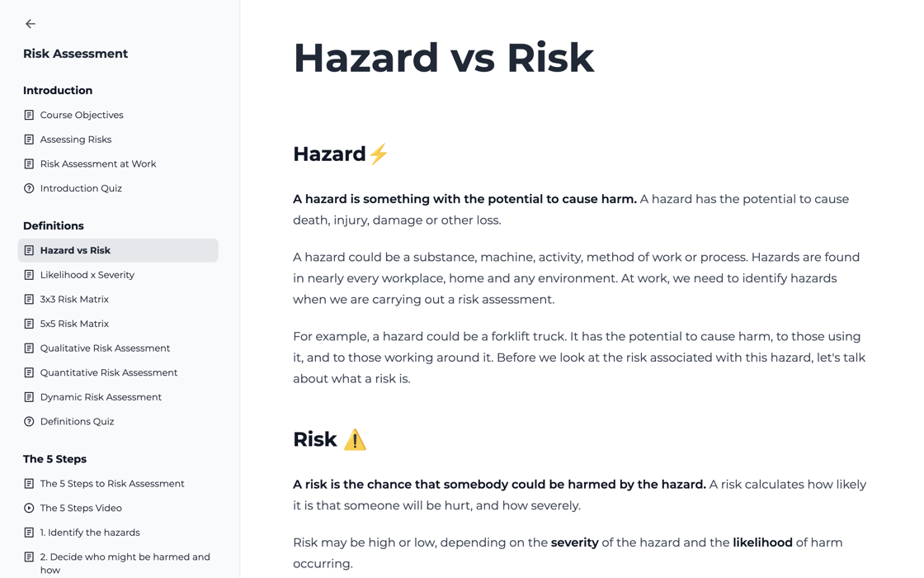Viewport: 924px width, 578px height.
Task: Click the question-mark icon beside Introduction Quiz
Action: pyautogui.click(x=29, y=188)
